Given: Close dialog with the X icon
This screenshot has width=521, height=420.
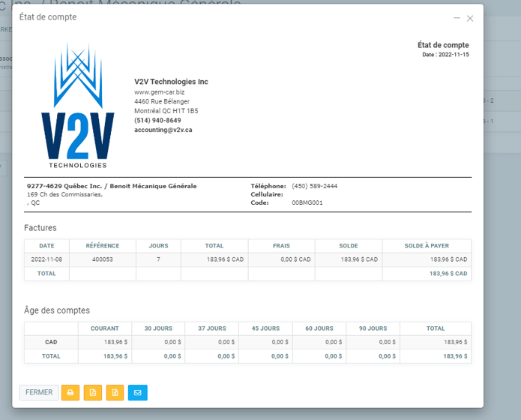Looking at the screenshot, I should tap(470, 18).
